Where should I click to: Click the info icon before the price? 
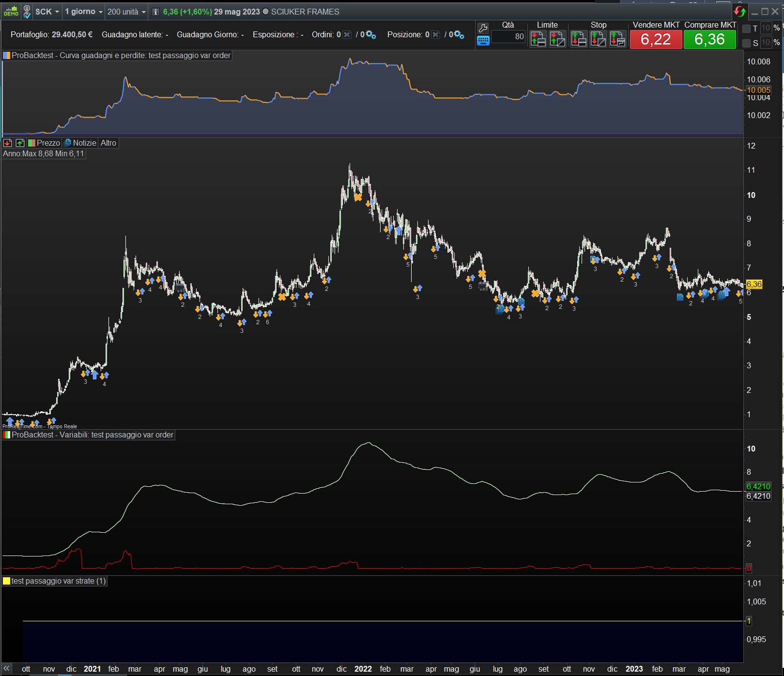tap(155, 12)
